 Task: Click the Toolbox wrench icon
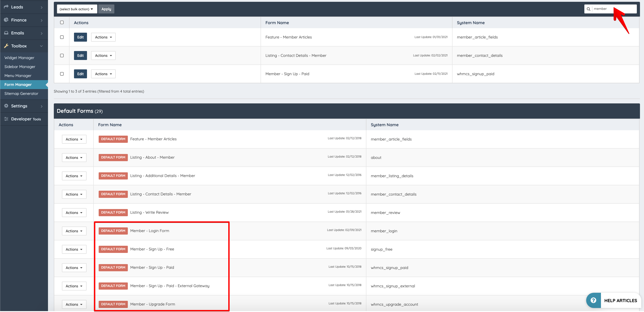coord(6,46)
